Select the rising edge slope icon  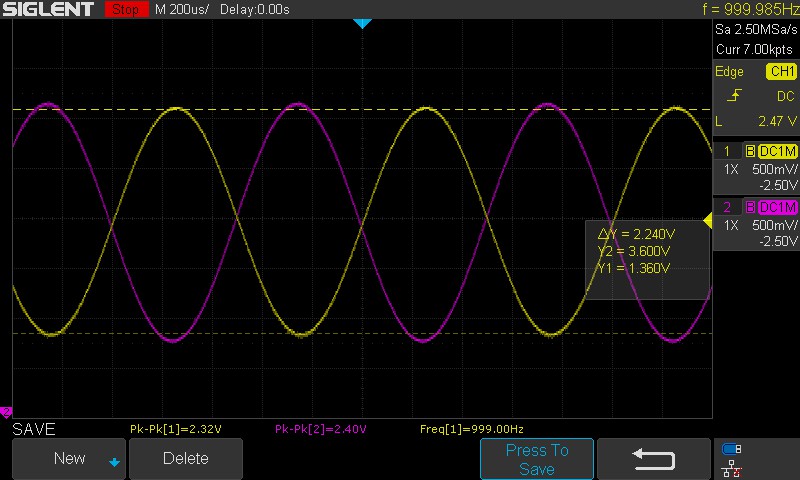[x=734, y=95]
